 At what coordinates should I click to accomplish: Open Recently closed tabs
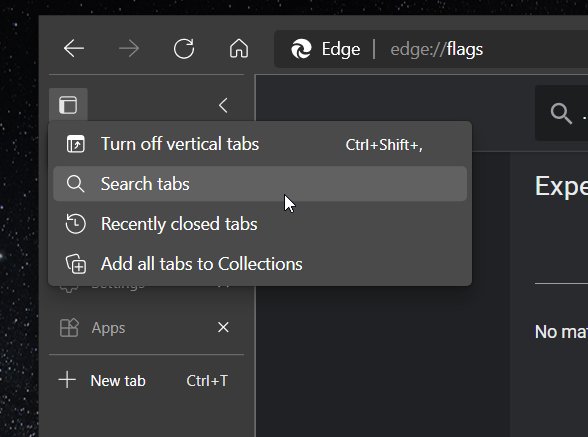tap(260, 224)
